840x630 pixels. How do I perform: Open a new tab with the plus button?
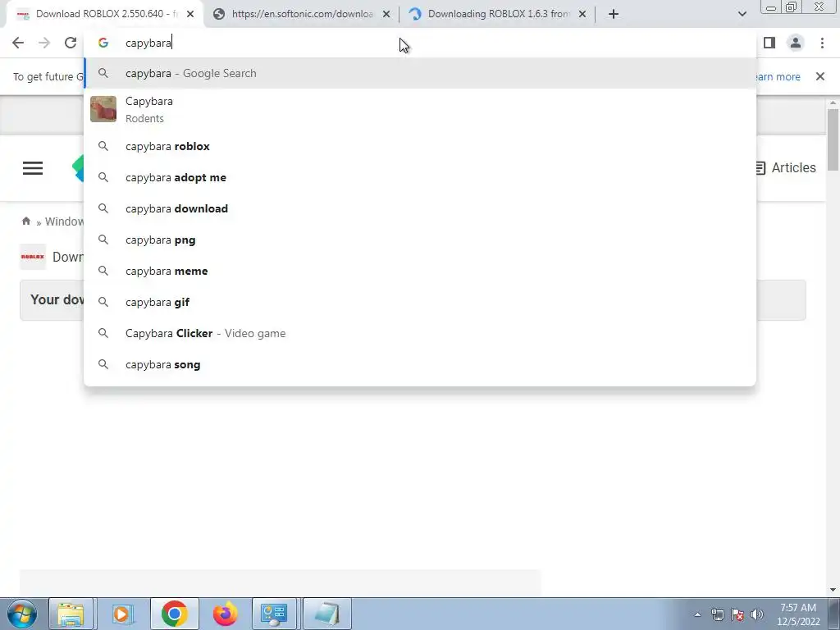(614, 14)
